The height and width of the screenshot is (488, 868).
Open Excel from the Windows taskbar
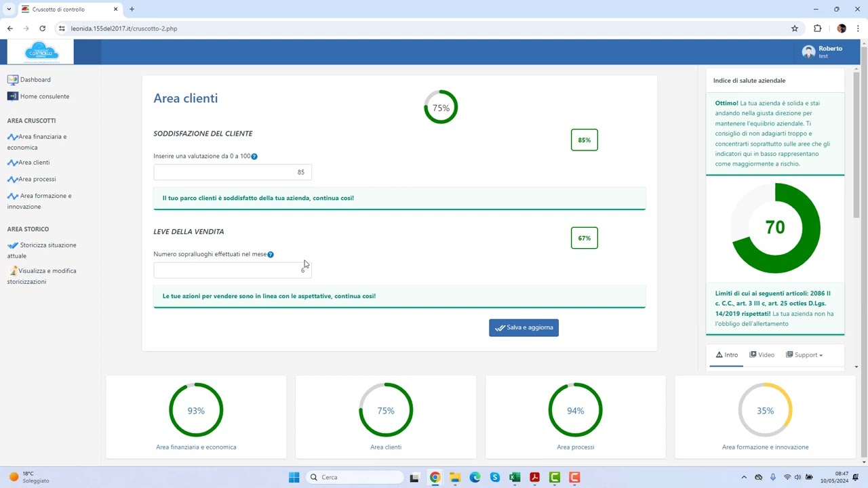pos(515,477)
